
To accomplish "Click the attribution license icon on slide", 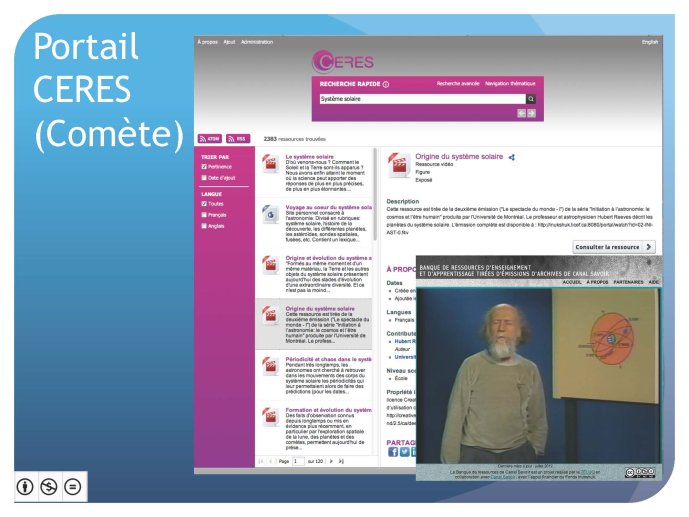I will pyautogui.click(x=25, y=487).
